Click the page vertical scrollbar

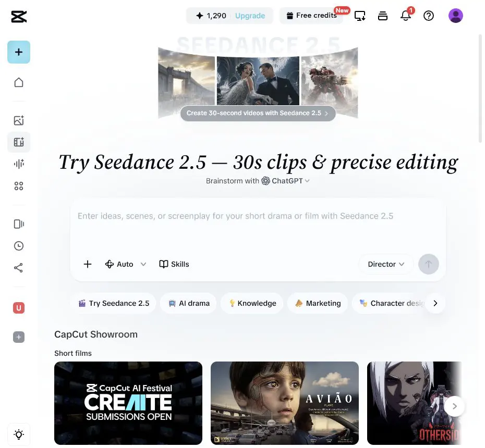tap(480, 88)
